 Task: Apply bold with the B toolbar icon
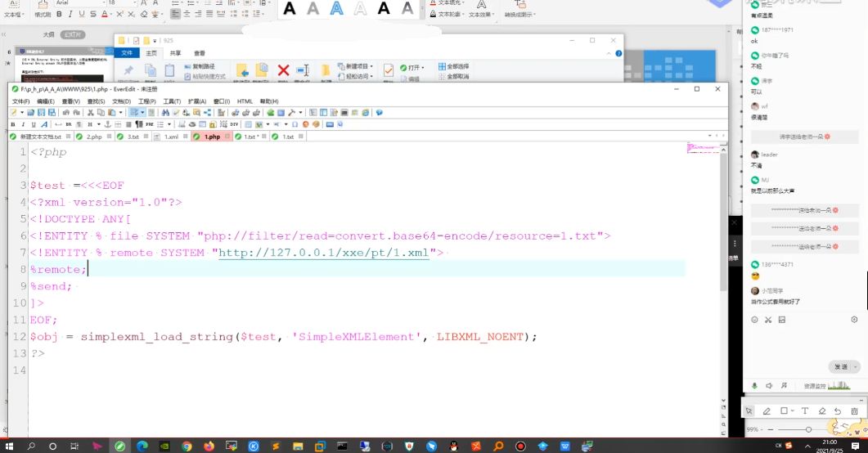click(x=13, y=124)
